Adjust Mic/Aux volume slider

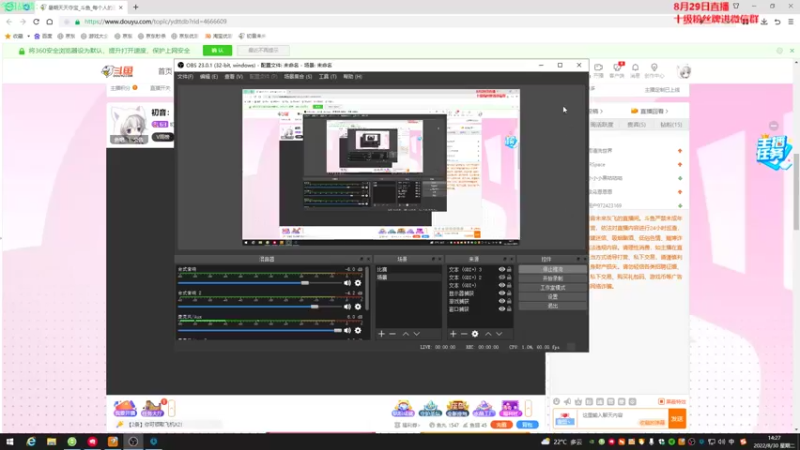(x=337, y=330)
